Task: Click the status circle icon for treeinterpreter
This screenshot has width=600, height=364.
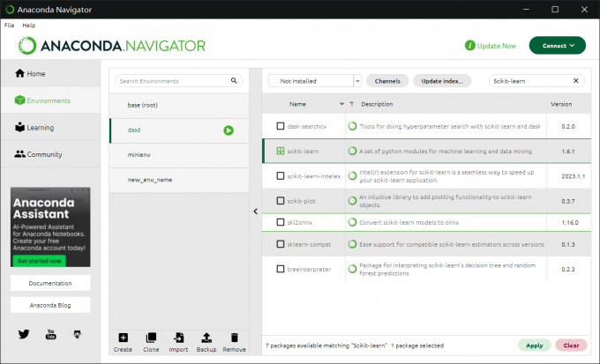Action: [x=352, y=269]
